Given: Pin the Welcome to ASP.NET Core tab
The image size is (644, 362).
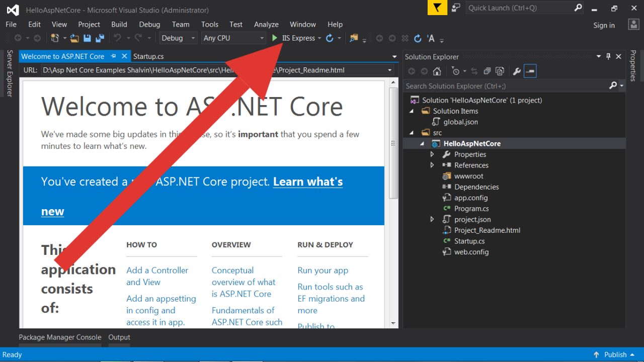Looking at the screenshot, I should 114,56.
